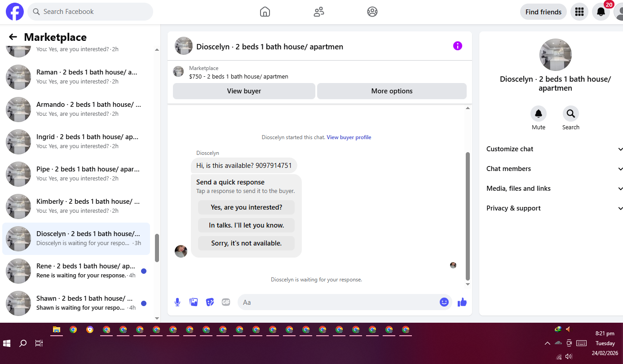
Task: Open Notifications bell with badge 20
Action: [x=601, y=12]
